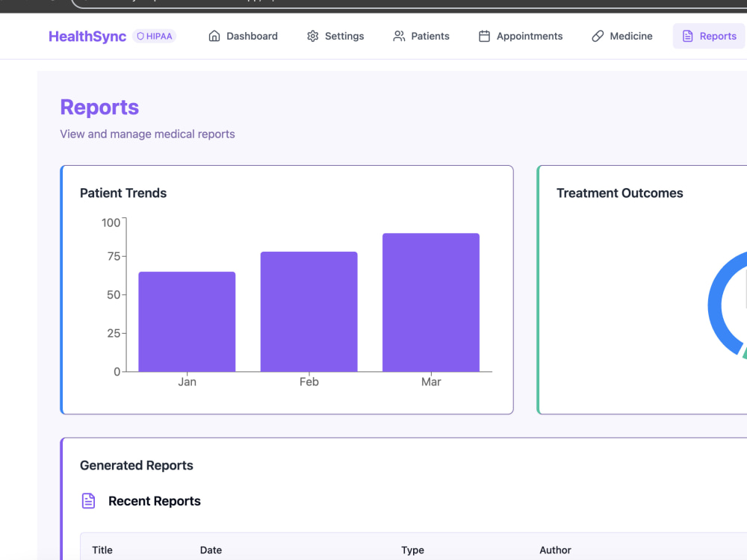747x560 pixels.
Task: Click the Jan bar in Patient Trends
Action: pos(187,322)
